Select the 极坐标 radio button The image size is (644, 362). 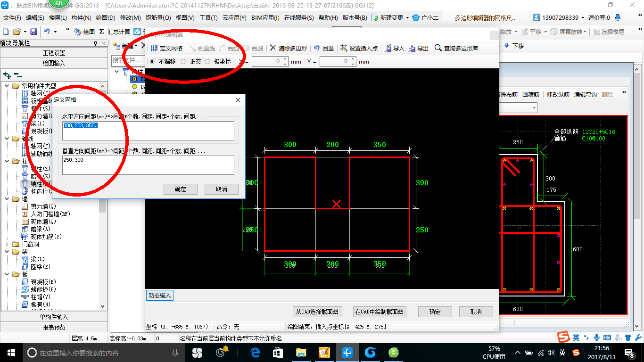pos(207,61)
